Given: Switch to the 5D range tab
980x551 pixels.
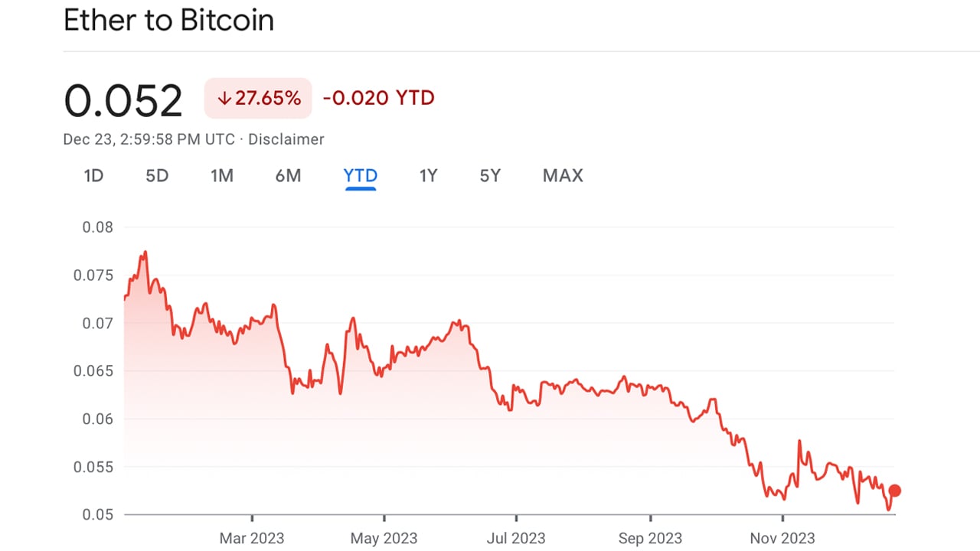Looking at the screenshot, I should pyautogui.click(x=157, y=176).
